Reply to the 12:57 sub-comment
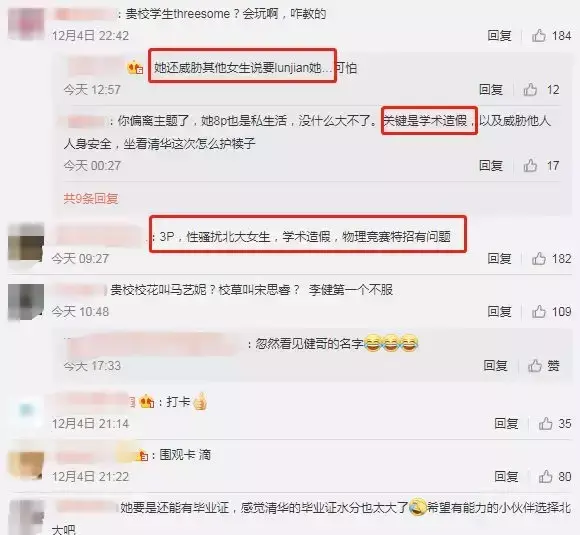The width and height of the screenshot is (580, 535). tap(491, 90)
